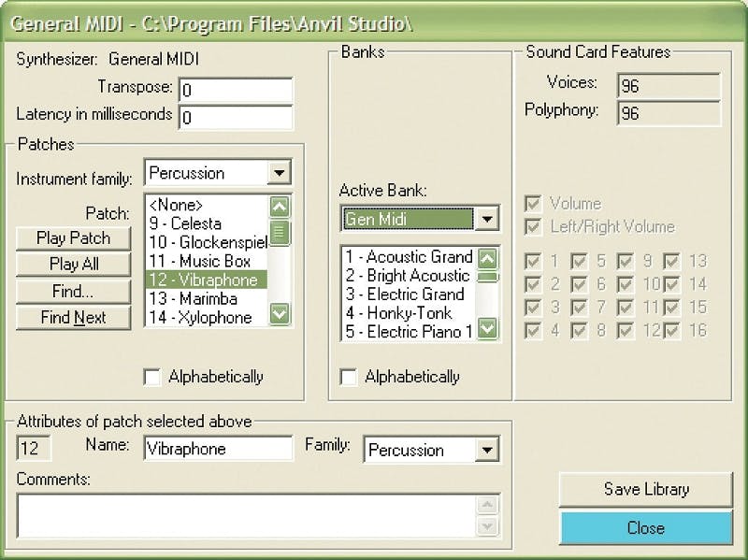Viewport: 748px width, 560px height.
Task: Expand the Active Bank combo box
Action: point(486,219)
